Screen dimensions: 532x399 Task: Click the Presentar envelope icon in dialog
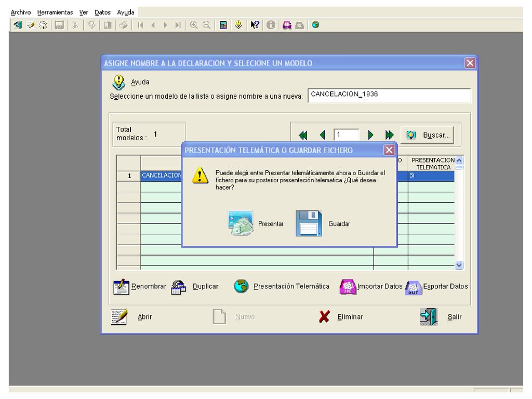(x=241, y=223)
